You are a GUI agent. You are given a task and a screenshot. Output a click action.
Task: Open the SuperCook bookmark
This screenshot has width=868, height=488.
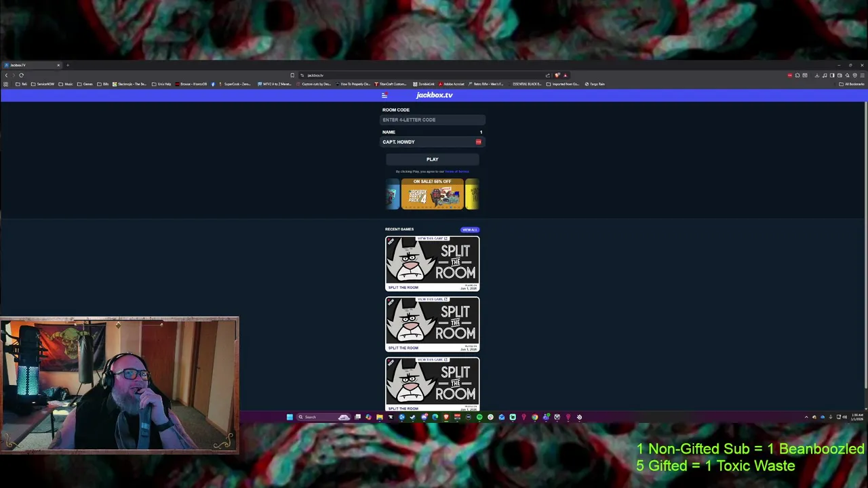(x=235, y=84)
